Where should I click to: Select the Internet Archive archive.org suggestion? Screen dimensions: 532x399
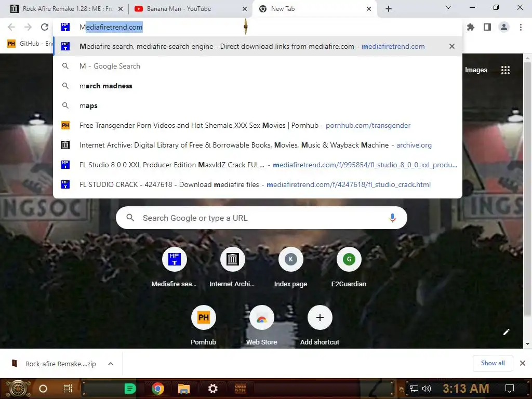pos(258,145)
